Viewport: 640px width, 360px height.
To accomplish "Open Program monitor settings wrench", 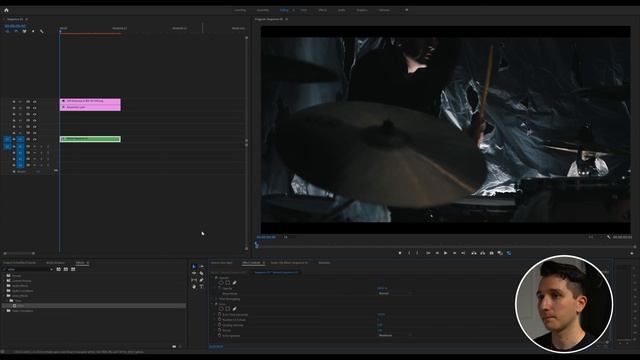I will (x=609, y=237).
